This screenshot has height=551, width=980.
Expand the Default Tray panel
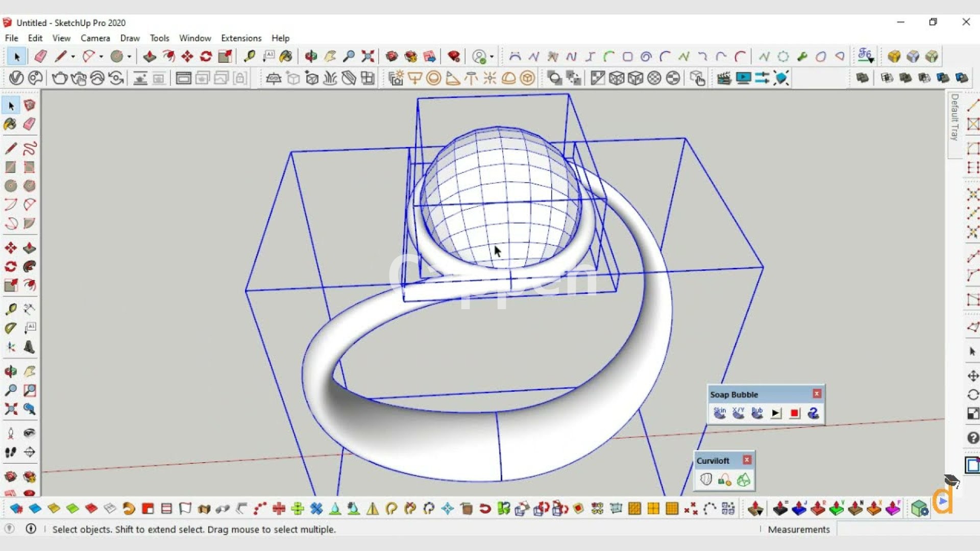954,117
